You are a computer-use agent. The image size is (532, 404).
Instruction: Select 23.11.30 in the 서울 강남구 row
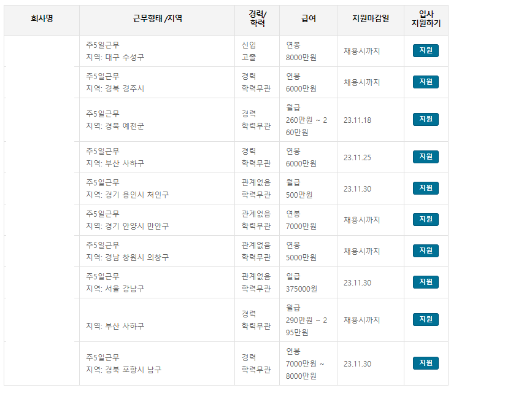pyautogui.click(x=357, y=283)
